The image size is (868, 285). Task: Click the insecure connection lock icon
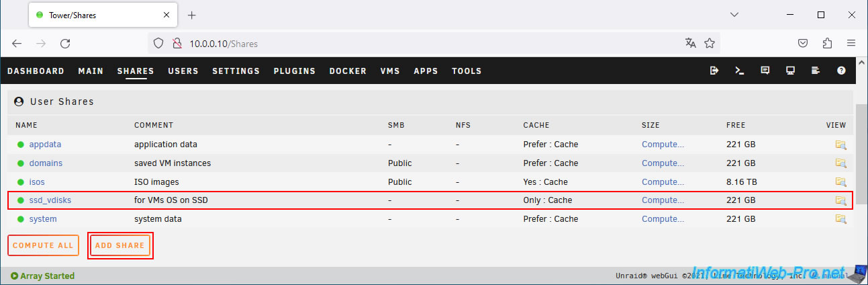pyautogui.click(x=177, y=43)
